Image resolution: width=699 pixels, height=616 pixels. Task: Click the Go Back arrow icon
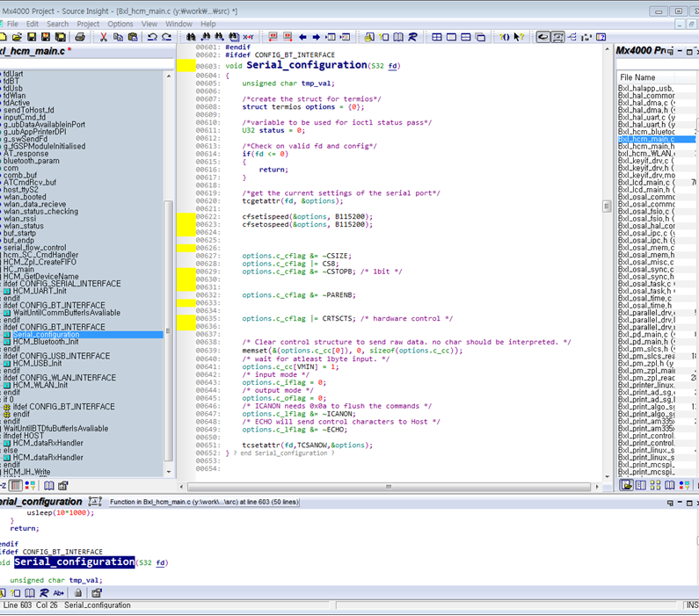click(302, 38)
